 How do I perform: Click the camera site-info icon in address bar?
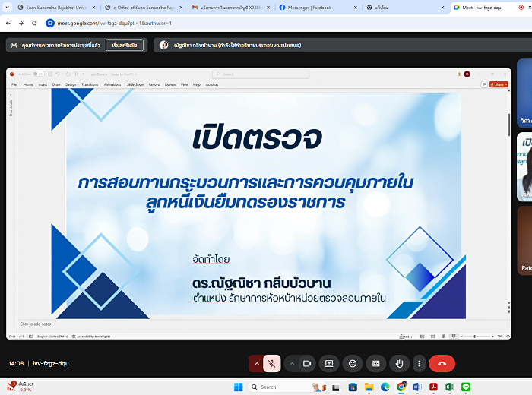pyautogui.click(x=50, y=23)
